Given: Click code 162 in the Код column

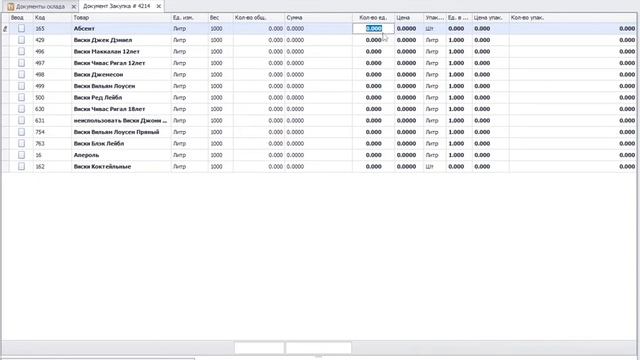Looking at the screenshot, I should pyautogui.click(x=40, y=167).
